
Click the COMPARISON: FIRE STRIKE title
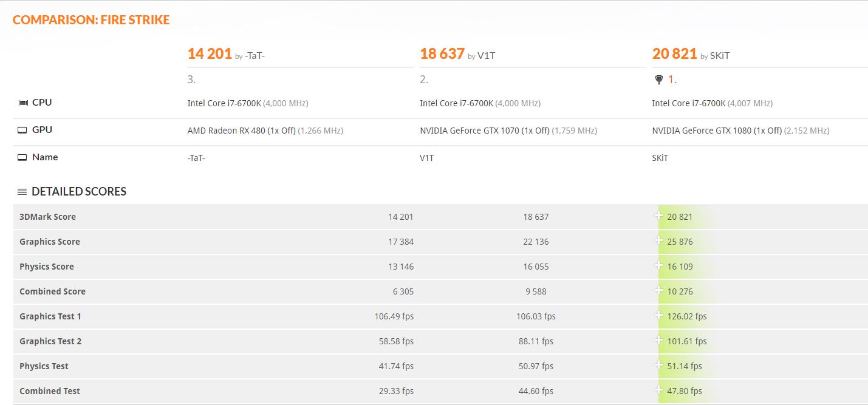[x=91, y=20]
